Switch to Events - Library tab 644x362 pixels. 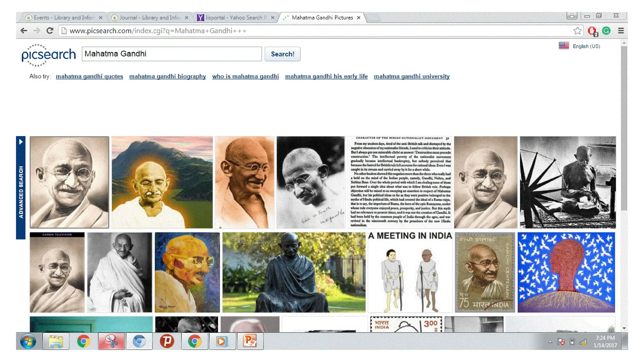tap(64, 18)
